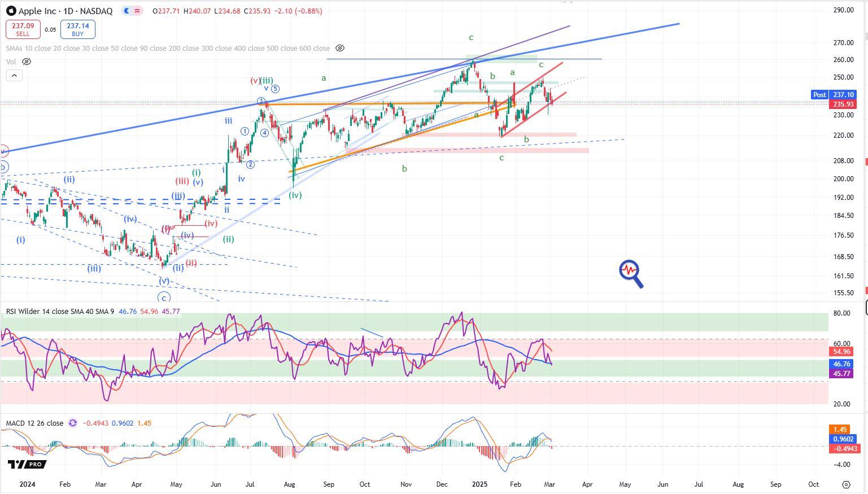Click the RSI 46.76 blue value label
Image resolution: width=868 pixels, height=494 pixels.
[x=842, y=365]
